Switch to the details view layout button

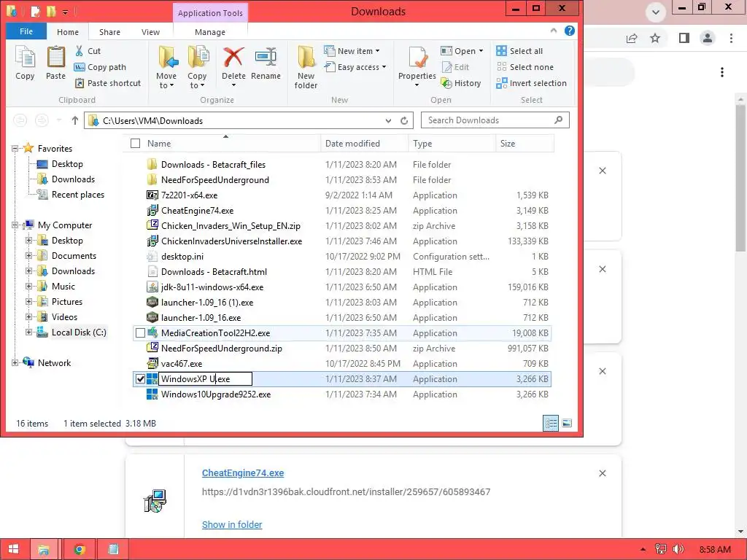(x=551, y=424)
